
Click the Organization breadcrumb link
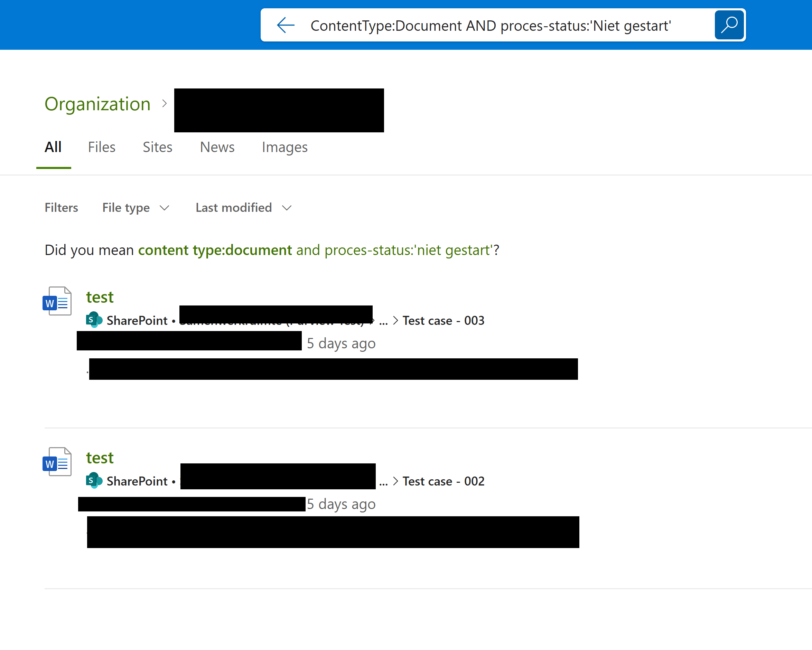click(x=97, y=104)
